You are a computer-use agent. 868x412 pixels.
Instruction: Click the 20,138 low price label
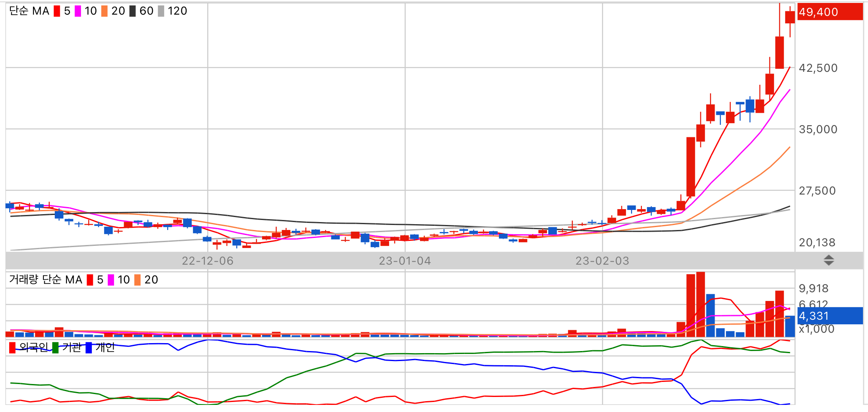[817, 243]
